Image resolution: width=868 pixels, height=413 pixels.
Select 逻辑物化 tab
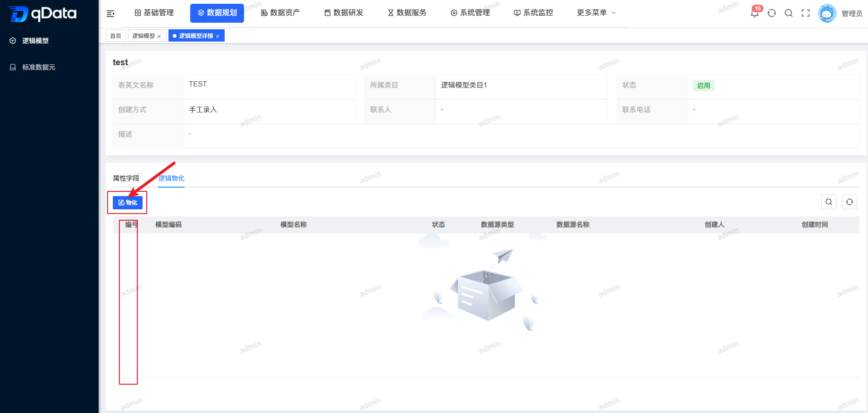point(171,178)
